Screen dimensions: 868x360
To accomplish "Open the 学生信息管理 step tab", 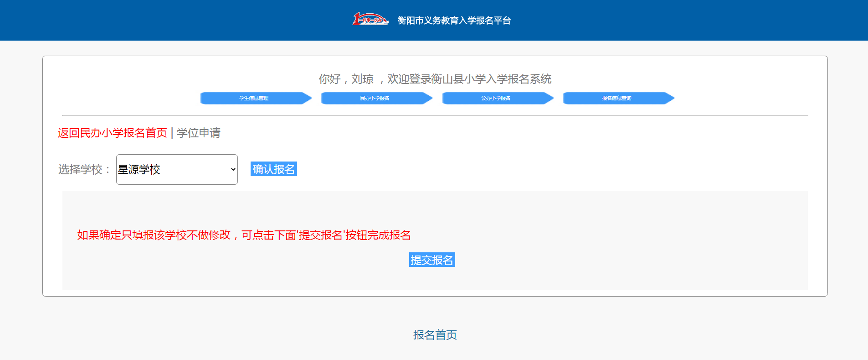I will click(x=254, y=98).
